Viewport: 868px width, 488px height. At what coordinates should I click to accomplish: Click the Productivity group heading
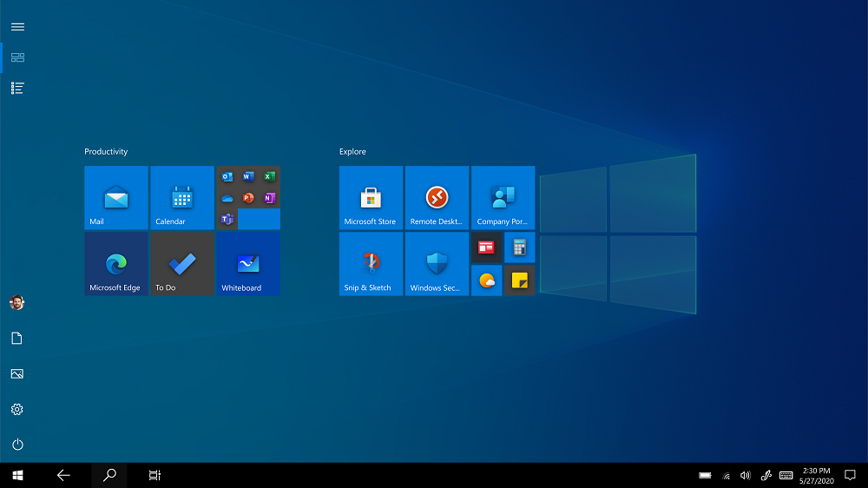106,151
